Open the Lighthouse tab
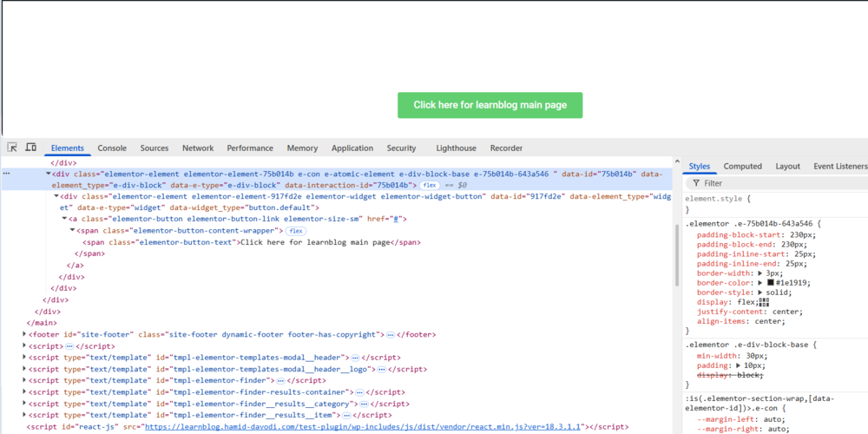The image size is (868, 434). tap(457, 148)
